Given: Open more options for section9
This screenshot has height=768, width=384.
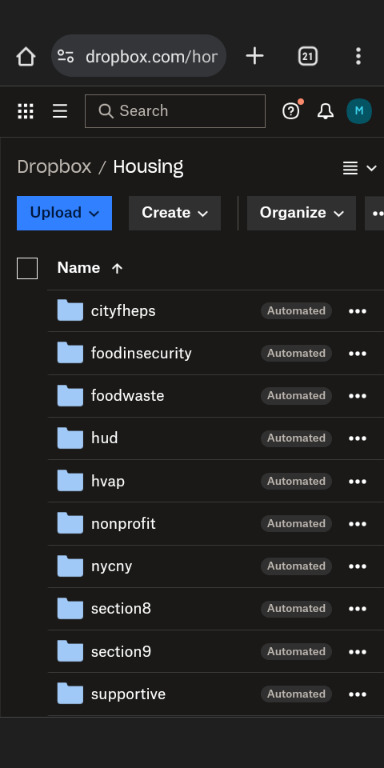Looking at the screenshot, I should (358, 652).
